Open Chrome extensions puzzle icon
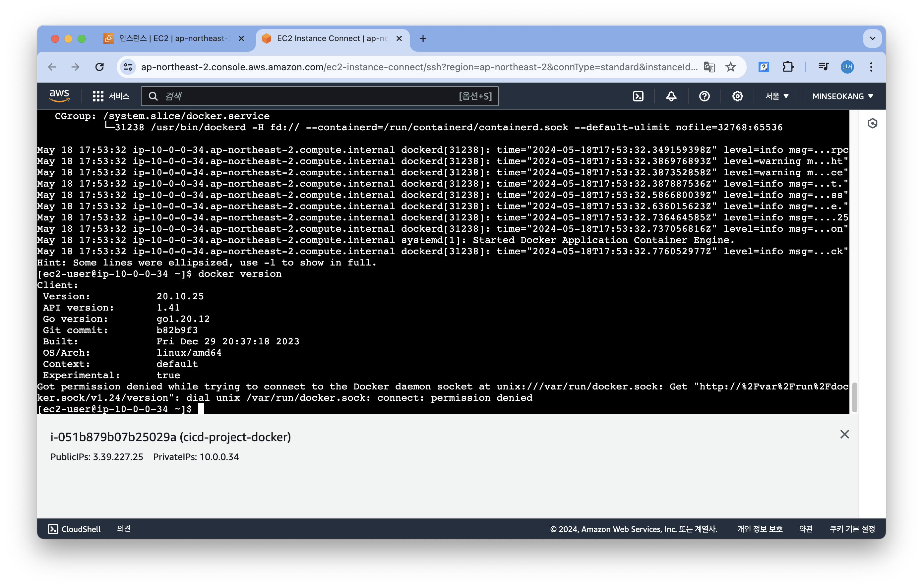Screen dimensions: 923x588 pos(788,67)
